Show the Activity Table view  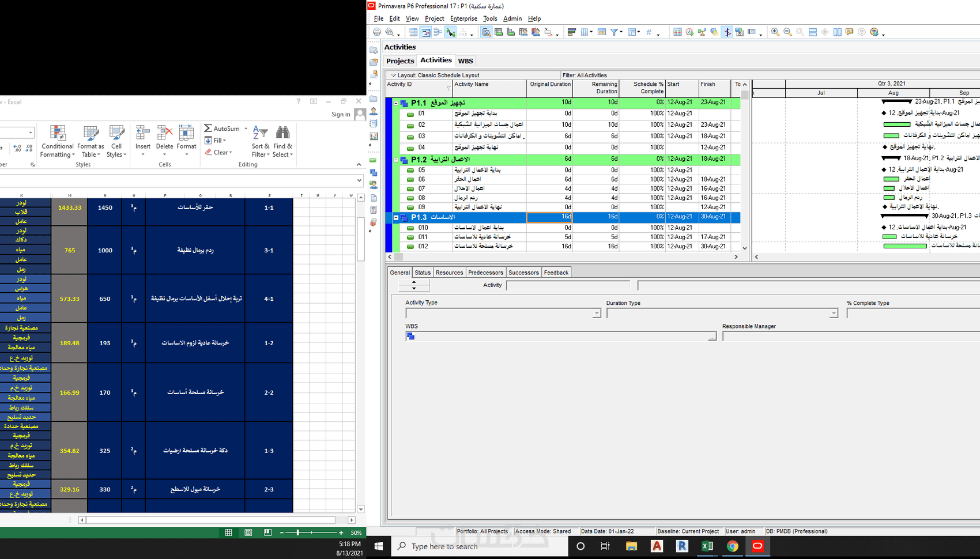(x=413, y=32)
